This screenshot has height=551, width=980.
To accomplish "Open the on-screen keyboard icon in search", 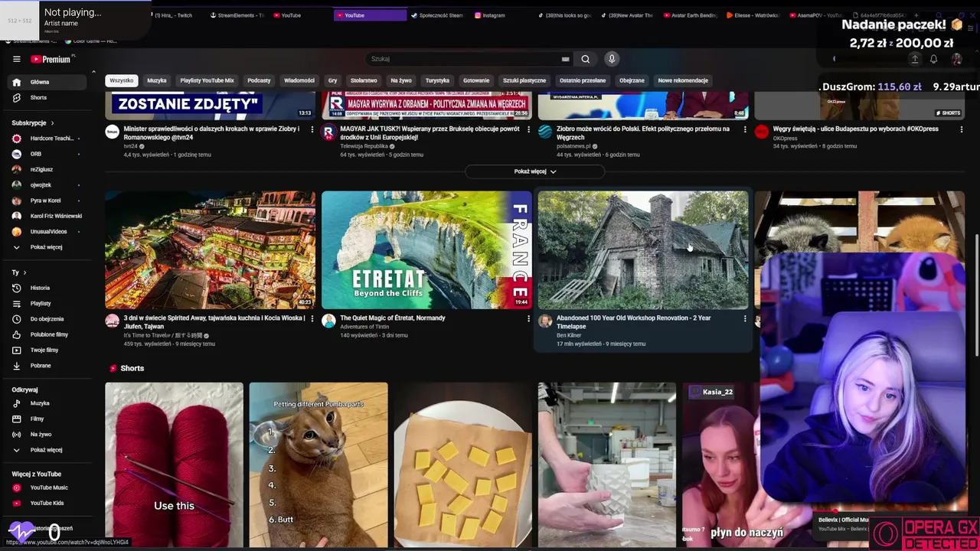I will 566,59.
